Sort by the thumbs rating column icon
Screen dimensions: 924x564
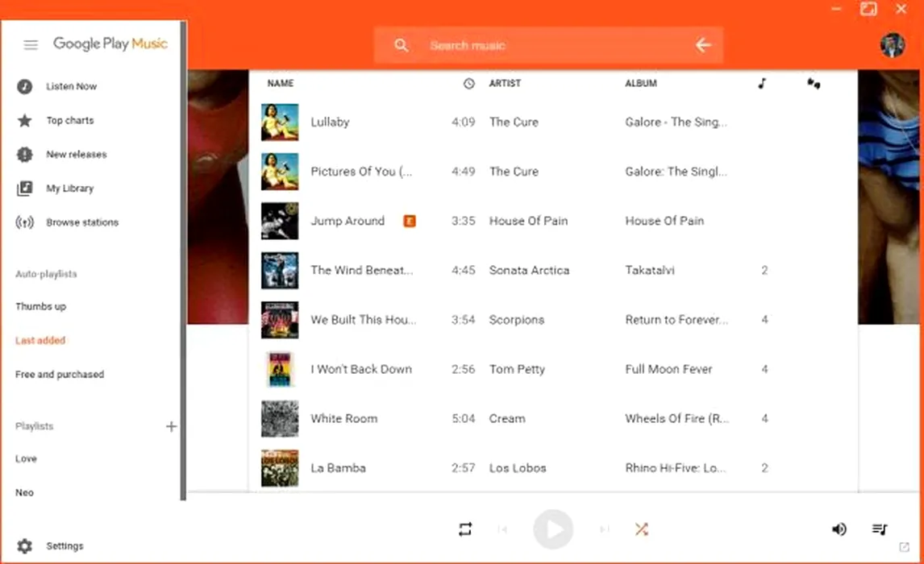point(814,84)
